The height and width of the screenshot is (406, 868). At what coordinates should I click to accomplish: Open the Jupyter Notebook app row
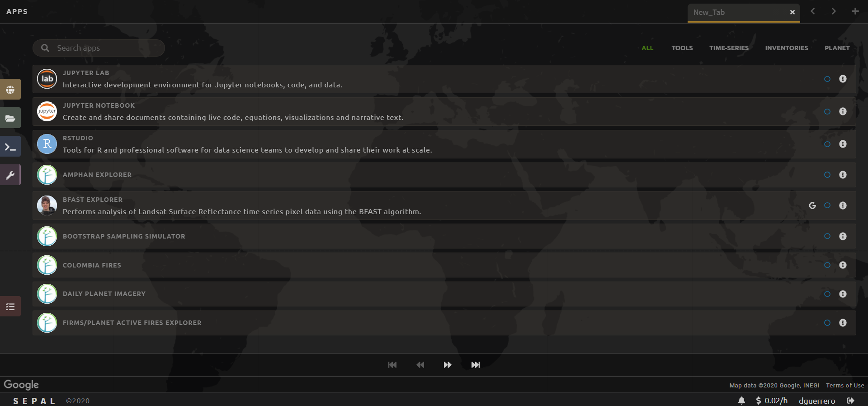click(x=444, y=111)
